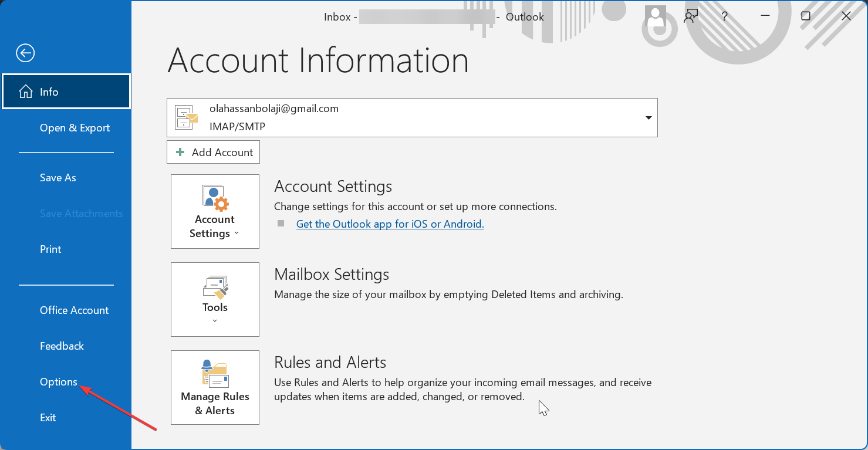Open the Open & Export menu item

(75, 128)
